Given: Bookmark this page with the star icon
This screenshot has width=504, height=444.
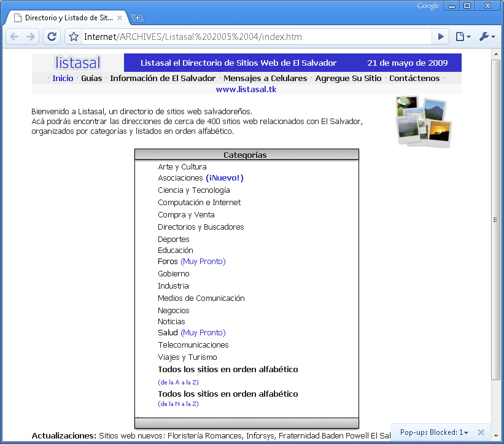Looking at the screenshot, I should click(x=74, y=37).
